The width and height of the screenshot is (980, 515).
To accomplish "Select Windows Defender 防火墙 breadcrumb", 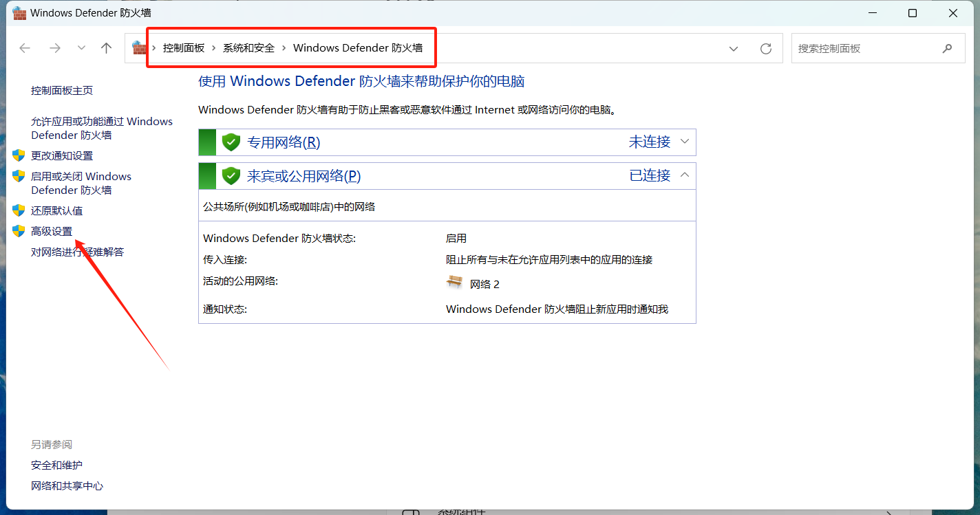I will coord(358,48).
